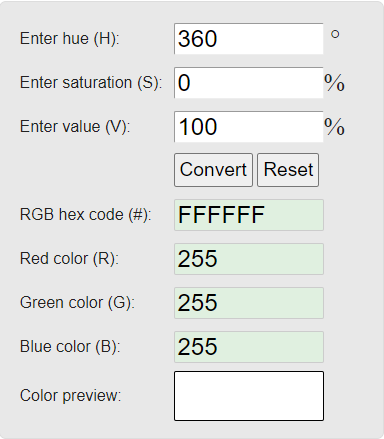Screen dimensions: 384x439
Task: Click the Red color output field
Action: coord(249,259)
